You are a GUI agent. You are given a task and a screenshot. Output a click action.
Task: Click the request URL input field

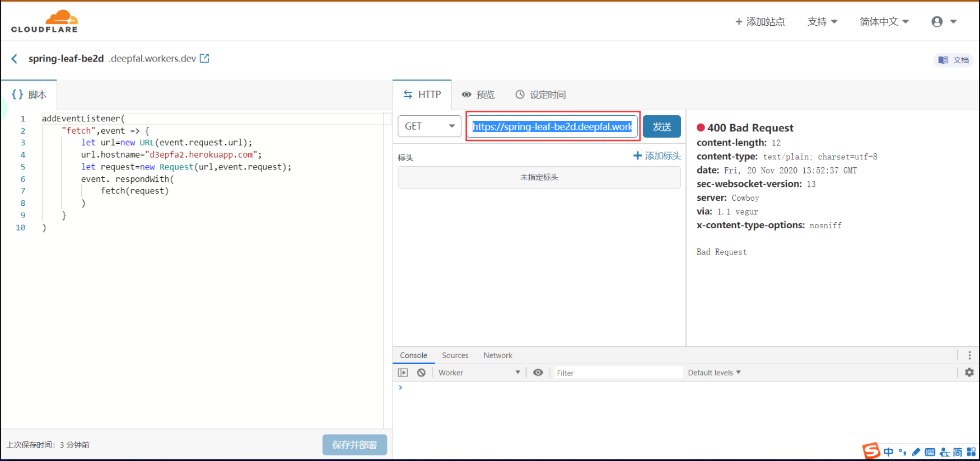click(x=553, y=126)
